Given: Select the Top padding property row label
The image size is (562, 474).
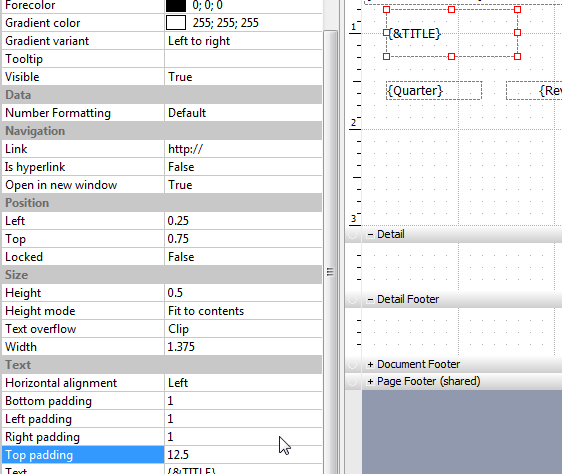Looking at the screenshot, I should [x=83, y=455].
